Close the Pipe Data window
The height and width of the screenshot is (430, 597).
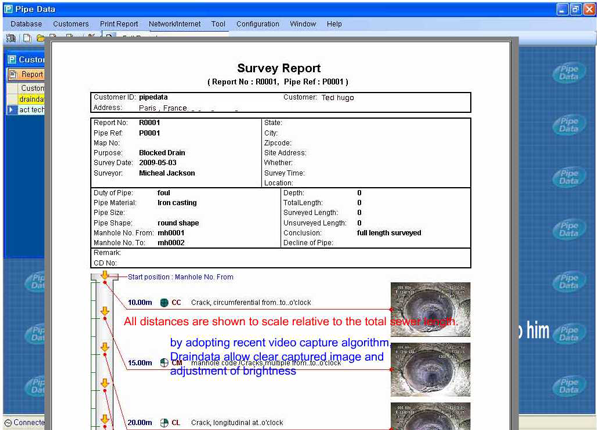point(589,9)
